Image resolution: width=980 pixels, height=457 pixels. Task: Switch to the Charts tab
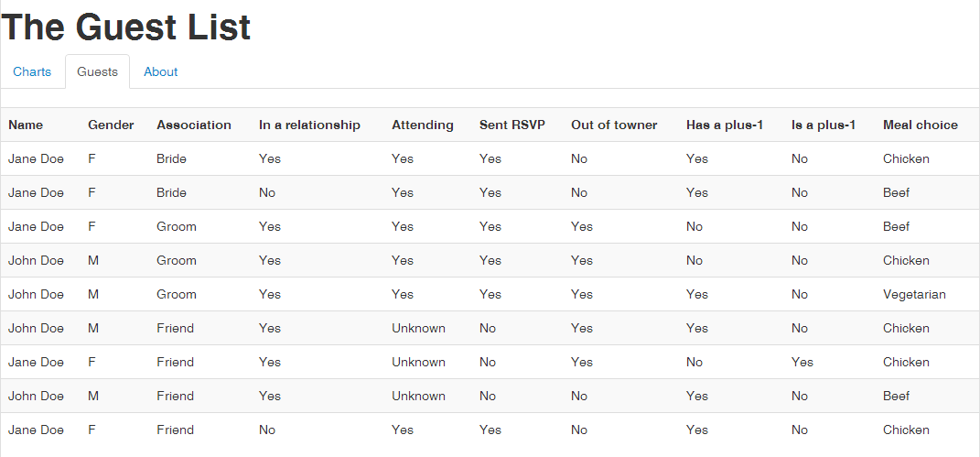tap(32, 71)
